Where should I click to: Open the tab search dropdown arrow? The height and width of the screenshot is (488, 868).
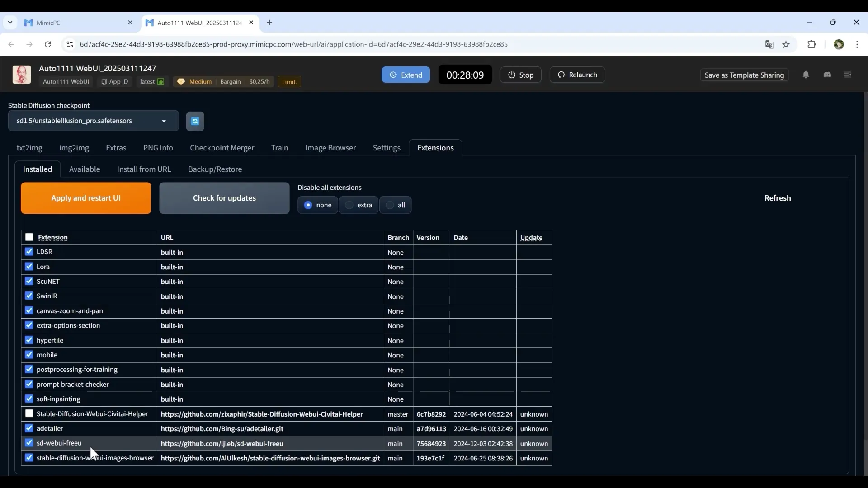click(10, 23)
